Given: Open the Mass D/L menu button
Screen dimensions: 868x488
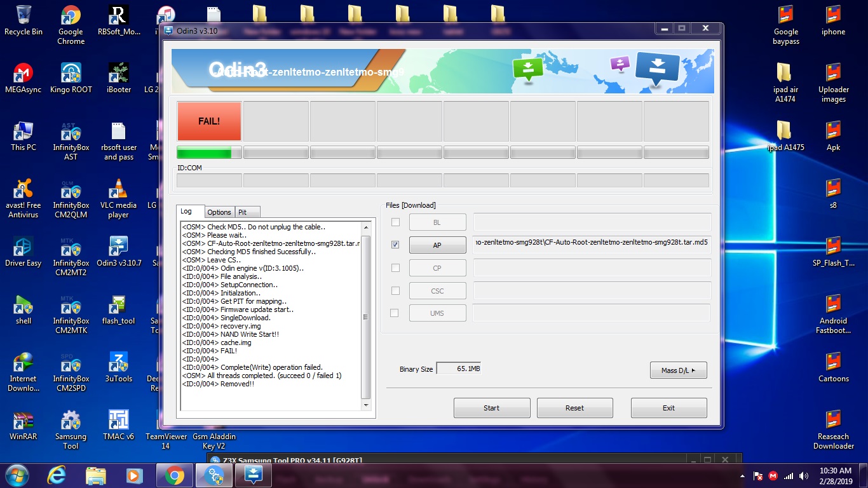Looking at the screenshot, I should (x=679, y=370).
